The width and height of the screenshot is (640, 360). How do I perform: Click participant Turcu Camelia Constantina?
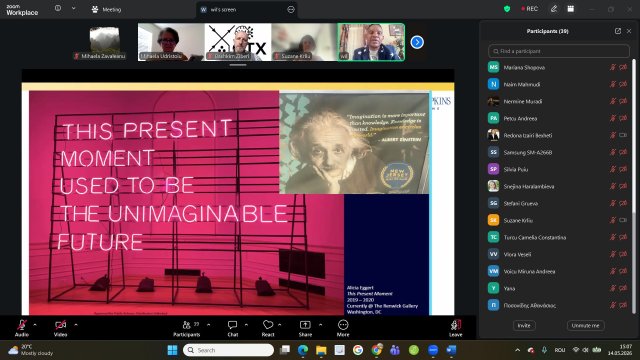tap(558, 237)
